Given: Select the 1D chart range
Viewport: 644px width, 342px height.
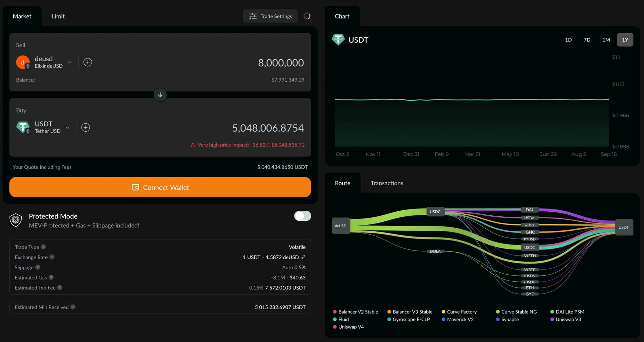Looking at the screenshot, I should pyautogui.click(x=568, y=40).
